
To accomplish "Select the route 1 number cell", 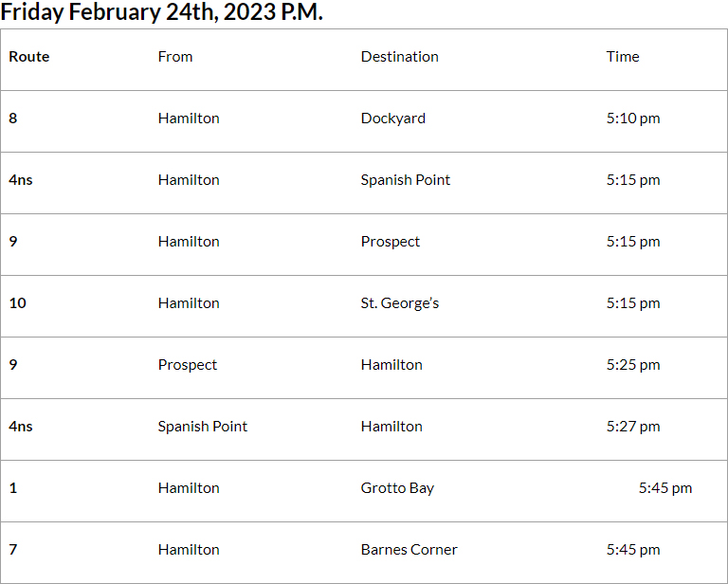I will (x=13, y=488).
